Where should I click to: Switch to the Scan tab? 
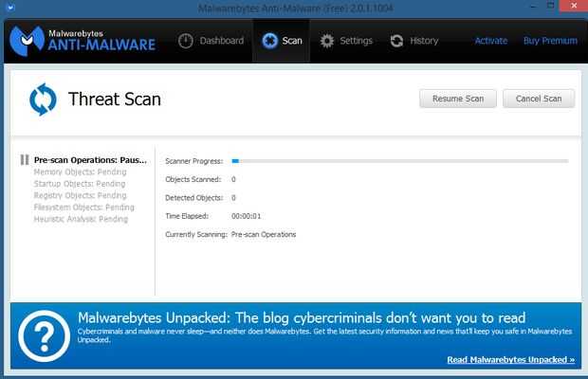[282, 41]
